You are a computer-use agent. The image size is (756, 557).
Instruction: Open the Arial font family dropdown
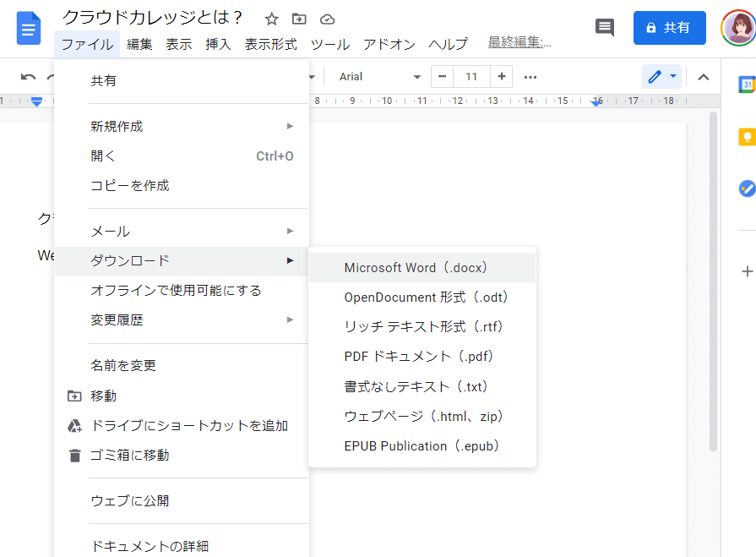[376, 76]
